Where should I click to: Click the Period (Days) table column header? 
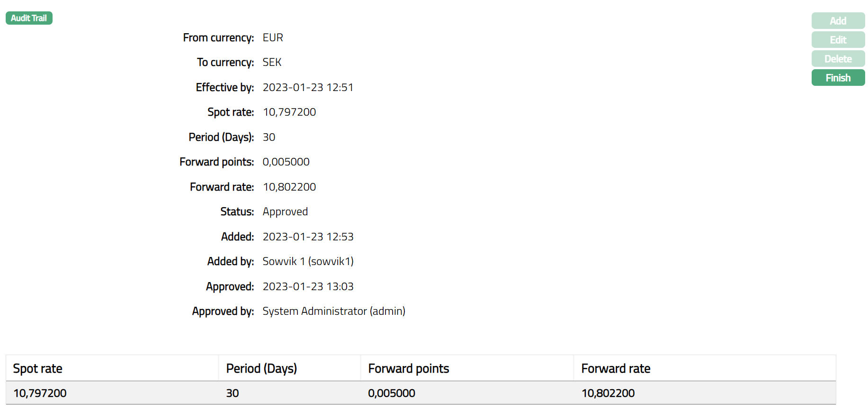(x=261, y=368)
